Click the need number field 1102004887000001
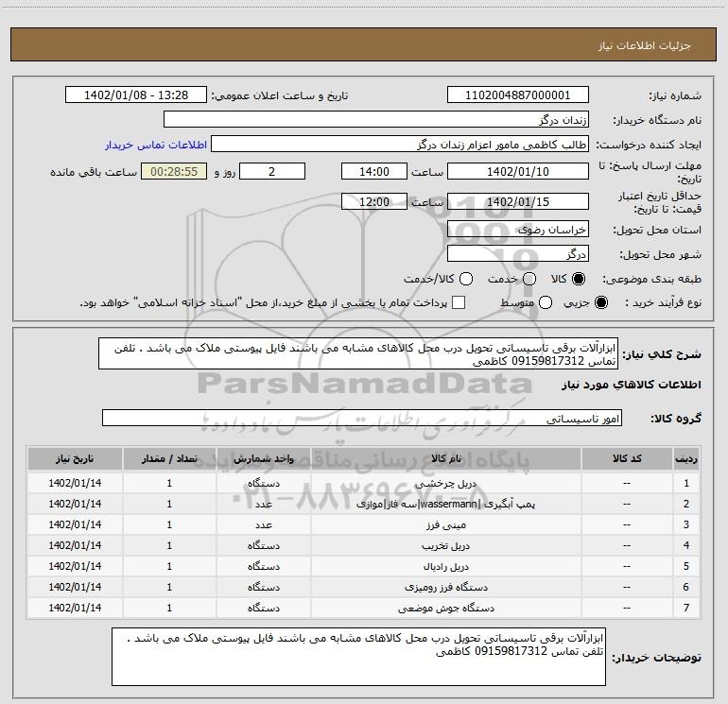The width and height of the screenshot is (728, 704). point(518,95)
